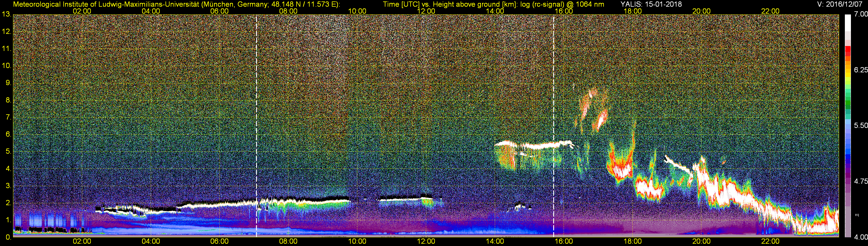
Task: Click the height axis label '0.'
Action: click(8, 237)
